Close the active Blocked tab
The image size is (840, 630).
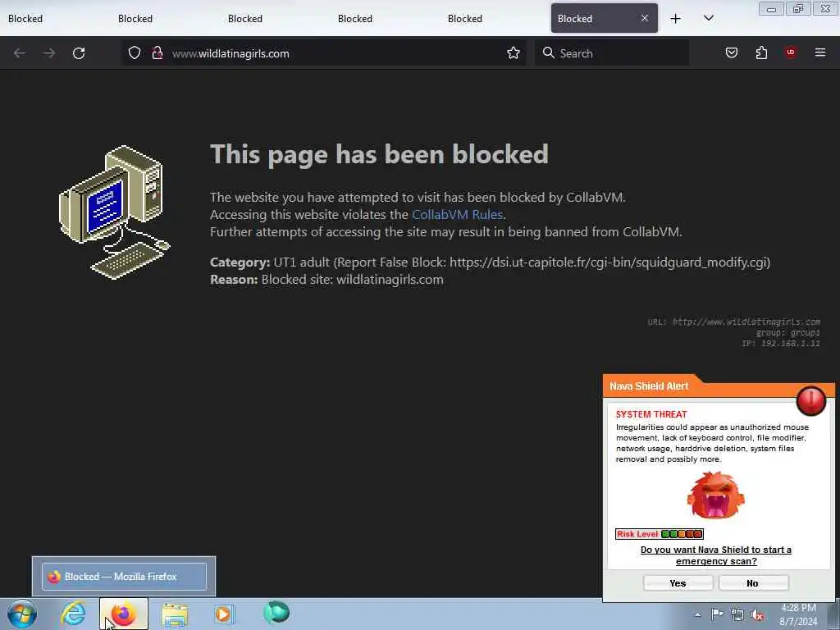645,18
